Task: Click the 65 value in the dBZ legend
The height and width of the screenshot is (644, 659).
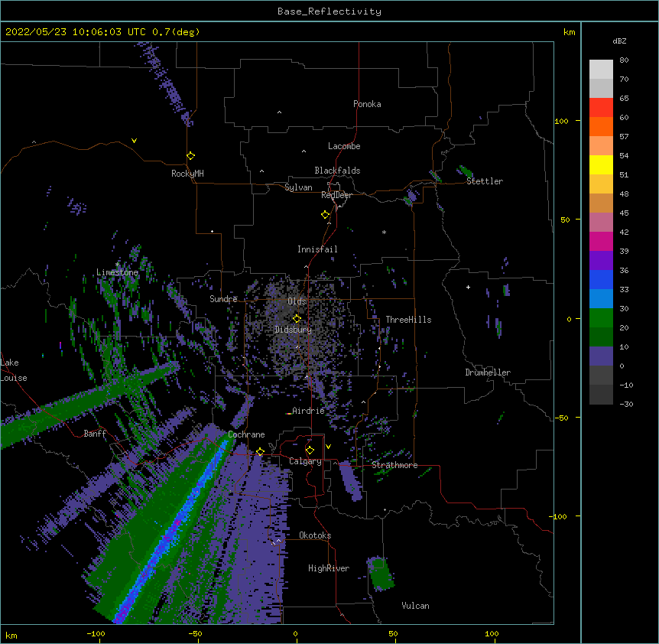Action: coord(624,99)
